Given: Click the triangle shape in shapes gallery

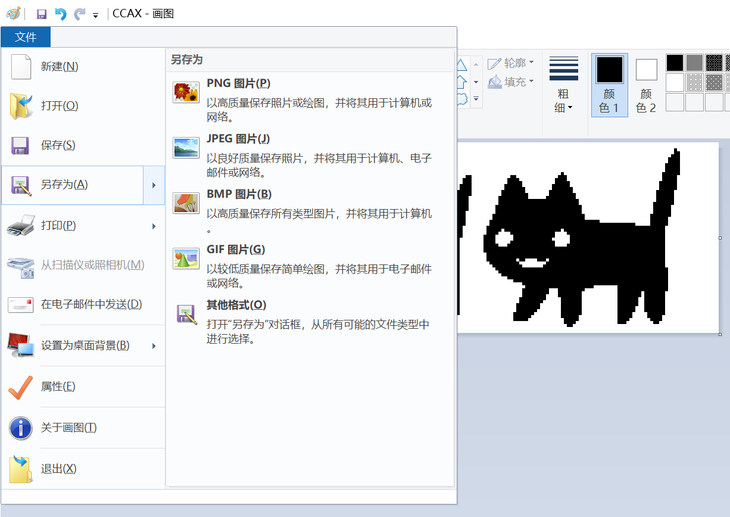Looking at the screenshot, I should (x=462, y=64).
